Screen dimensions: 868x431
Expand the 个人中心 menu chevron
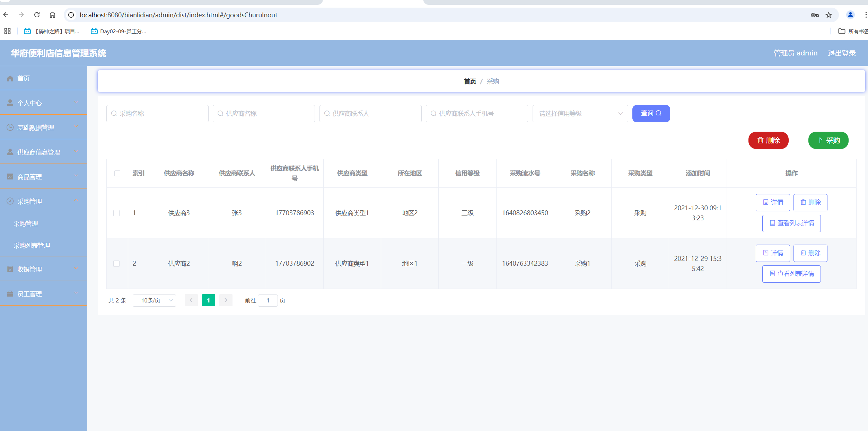point(76,103)
